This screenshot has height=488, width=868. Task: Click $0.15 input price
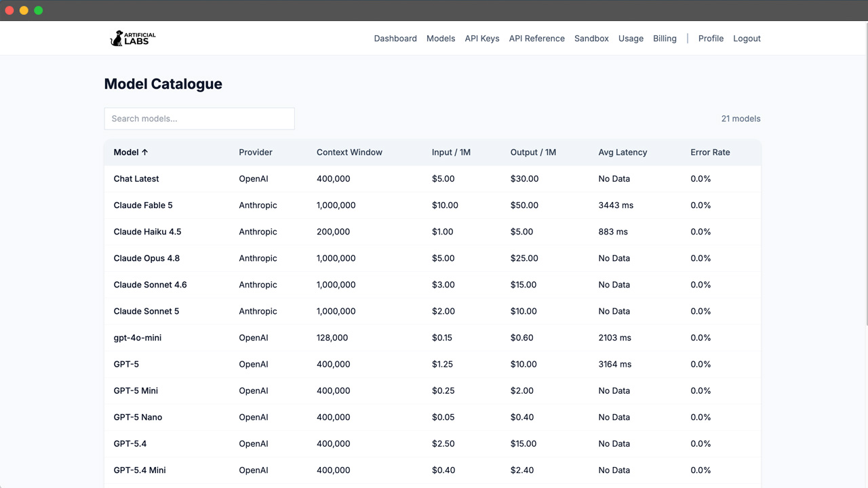[x=442, y=338]
